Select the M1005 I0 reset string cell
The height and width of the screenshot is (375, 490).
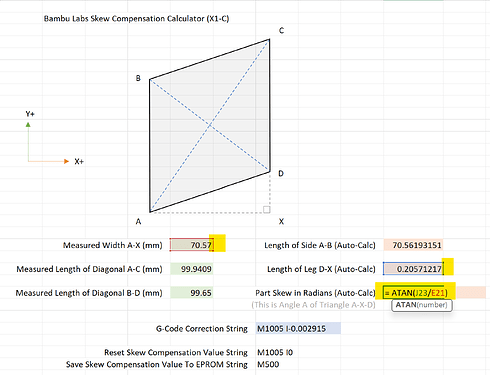(275, 352)
